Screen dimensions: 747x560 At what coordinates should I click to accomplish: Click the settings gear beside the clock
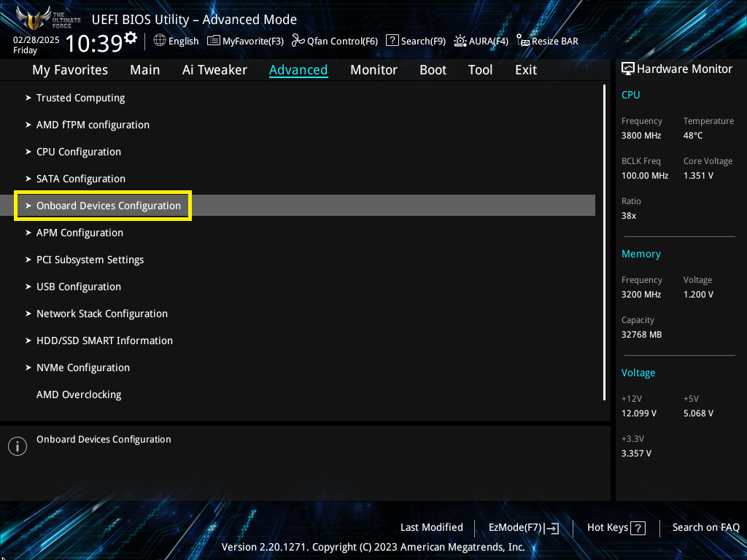[x=131, y=38]
